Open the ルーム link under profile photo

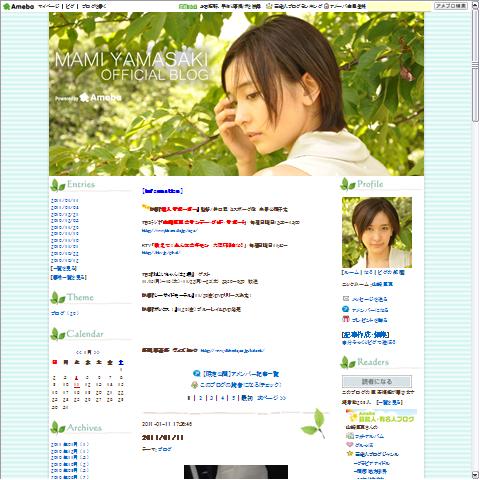pos(352,272)
